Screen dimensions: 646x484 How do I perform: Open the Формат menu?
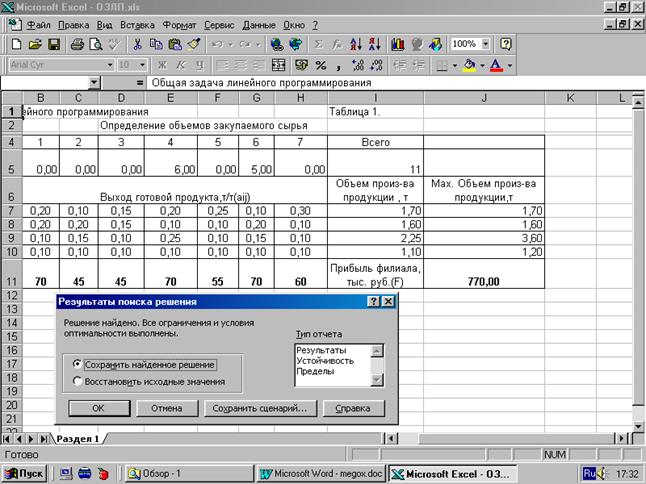point(179,25)
